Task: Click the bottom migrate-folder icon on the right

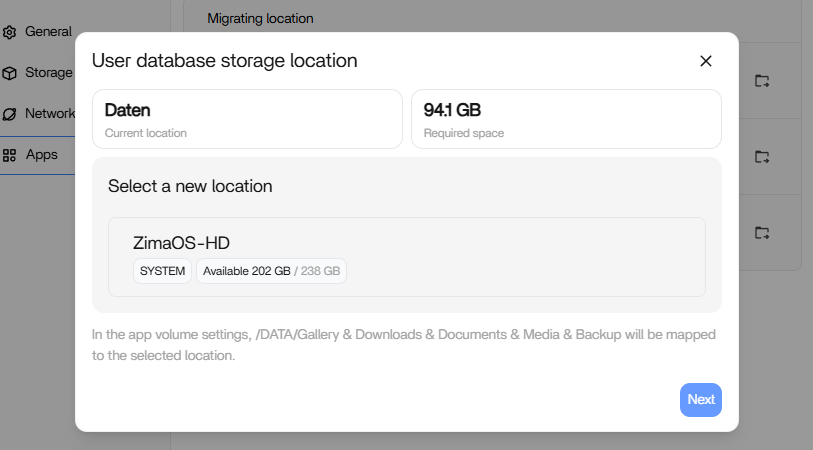Action: (x=762, y=233)
